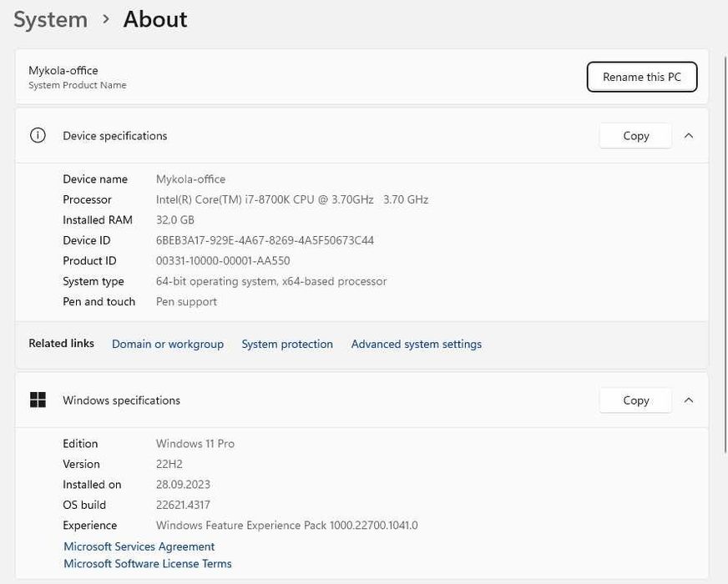The height and width of the screenshot is (584, 728).
Task: Select the OS build value 22621.4317
Action: [183, 505]
